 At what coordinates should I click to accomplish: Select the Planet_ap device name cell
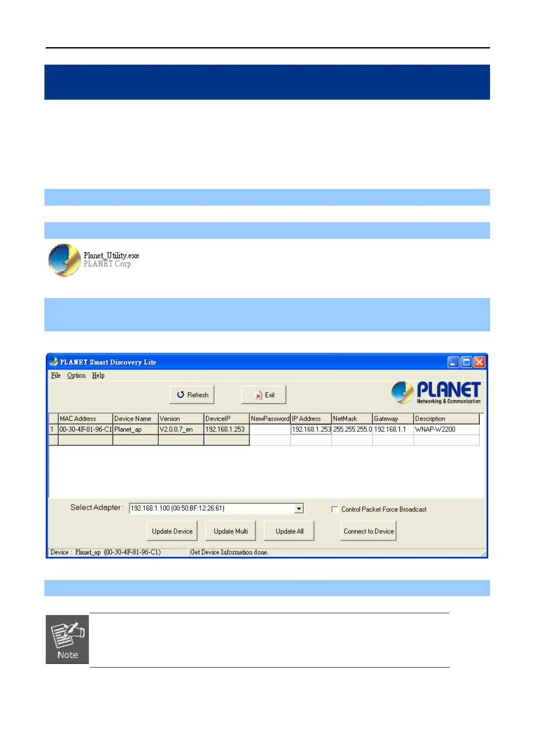point(136,429)
